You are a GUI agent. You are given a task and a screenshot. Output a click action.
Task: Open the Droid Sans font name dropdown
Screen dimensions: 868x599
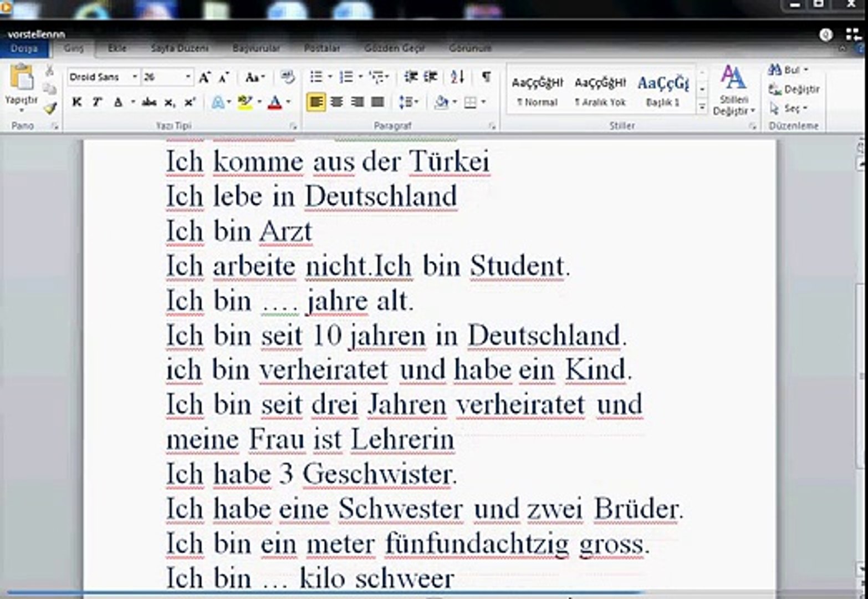(x=135, y=77)
